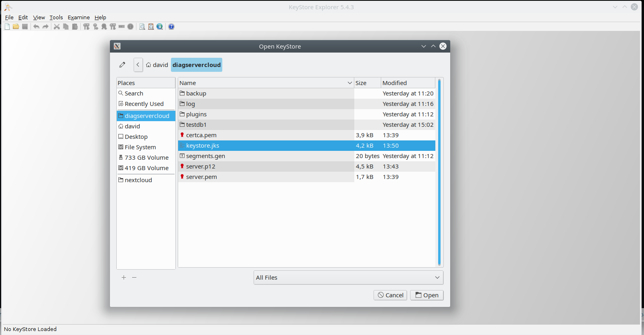This screenshot has width=644, height=335.
Task: Click the Generate Key Pair toolbar icon
Action: coord(86,26)
